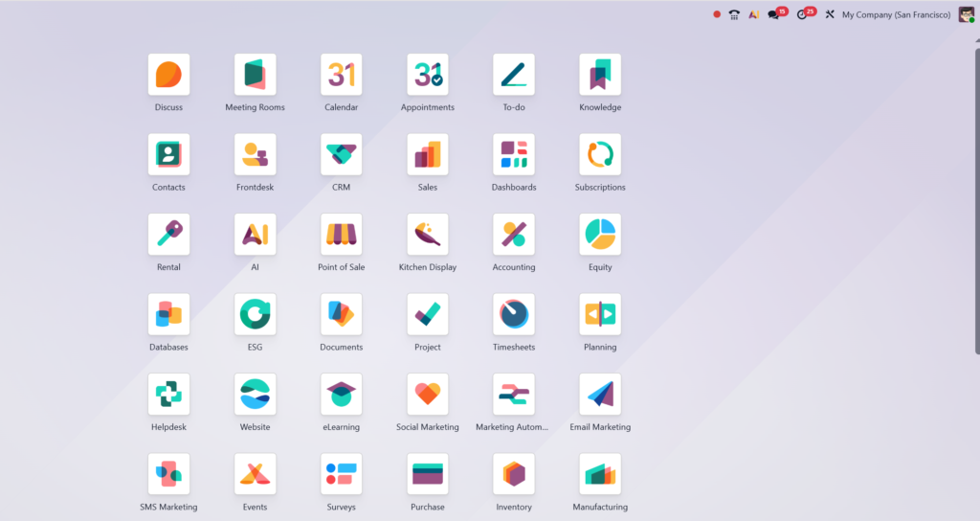Open activities clock with 25 badge
The width and height of the screenshot is (980, 521).
(x=806, y=13)
